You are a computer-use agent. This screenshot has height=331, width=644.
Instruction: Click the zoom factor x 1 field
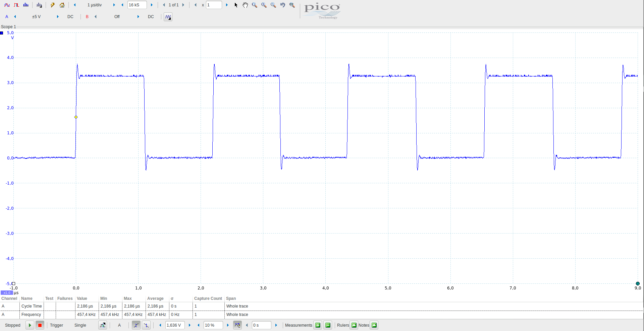tap(214, 5)
